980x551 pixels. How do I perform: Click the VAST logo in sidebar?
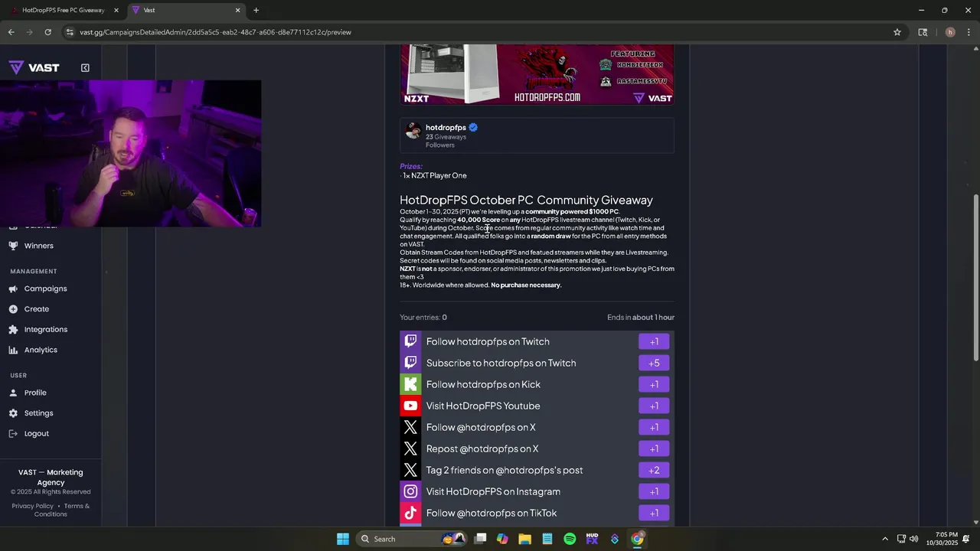[34, 67]
